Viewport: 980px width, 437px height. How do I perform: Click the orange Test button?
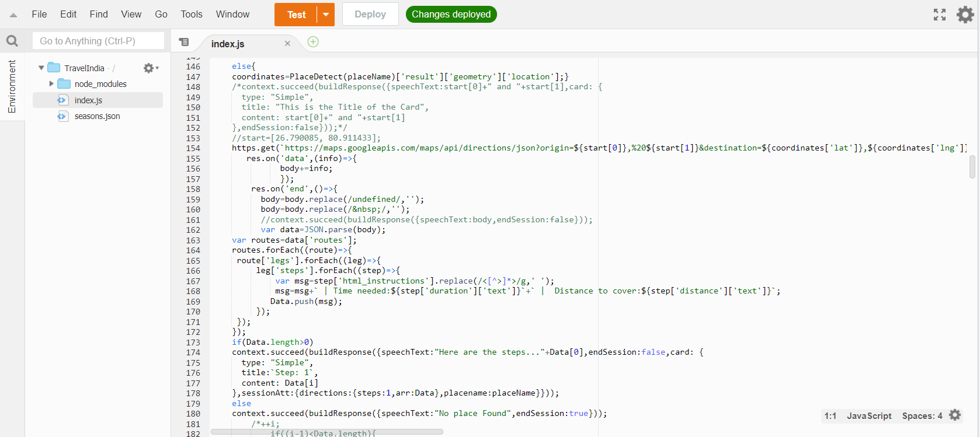pyautogui.click(x=296, y=15)
